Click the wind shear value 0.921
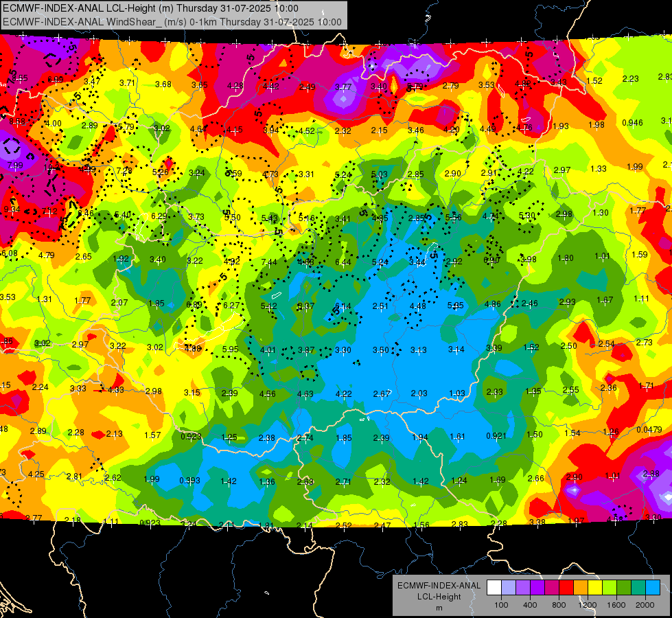672x618 pixels. point(497,436)
